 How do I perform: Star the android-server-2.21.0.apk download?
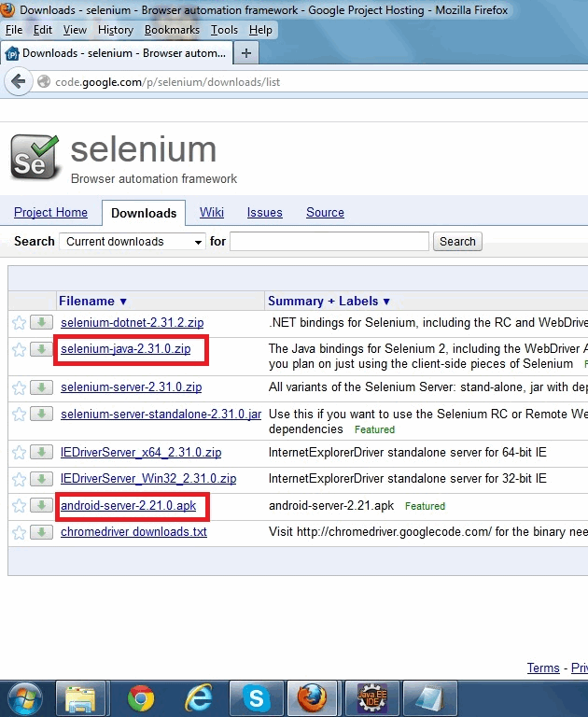click(x=20, y=506)
